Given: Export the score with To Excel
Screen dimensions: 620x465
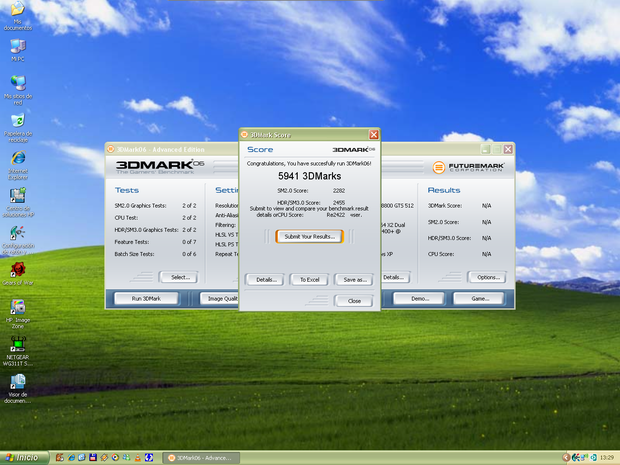Looking at the screenshot, I should tap(310, 279).
